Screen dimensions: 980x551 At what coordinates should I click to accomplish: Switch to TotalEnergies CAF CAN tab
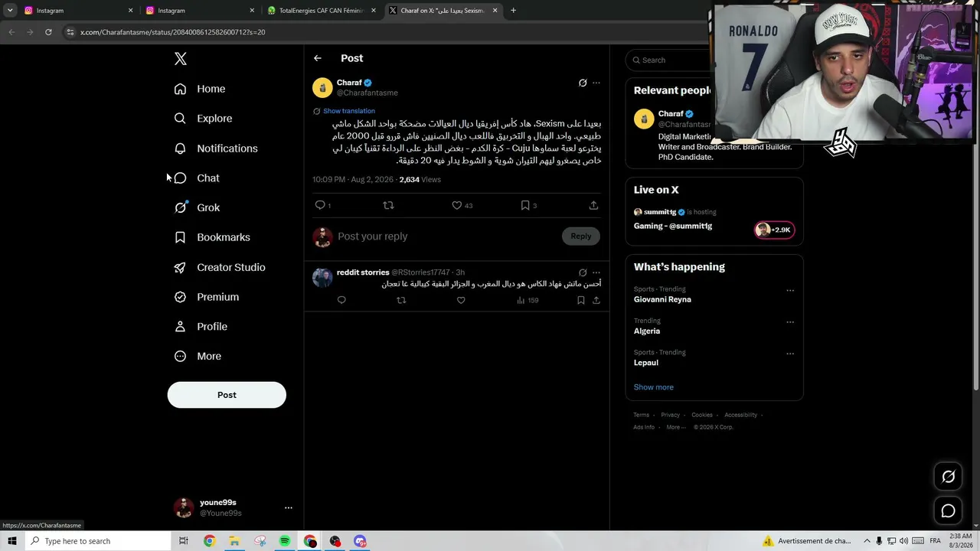point(322,11)
